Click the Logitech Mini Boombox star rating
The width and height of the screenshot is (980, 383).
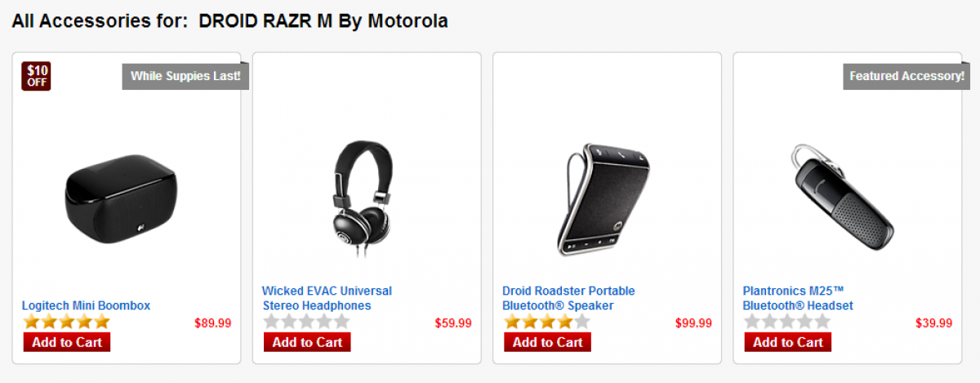66,322
